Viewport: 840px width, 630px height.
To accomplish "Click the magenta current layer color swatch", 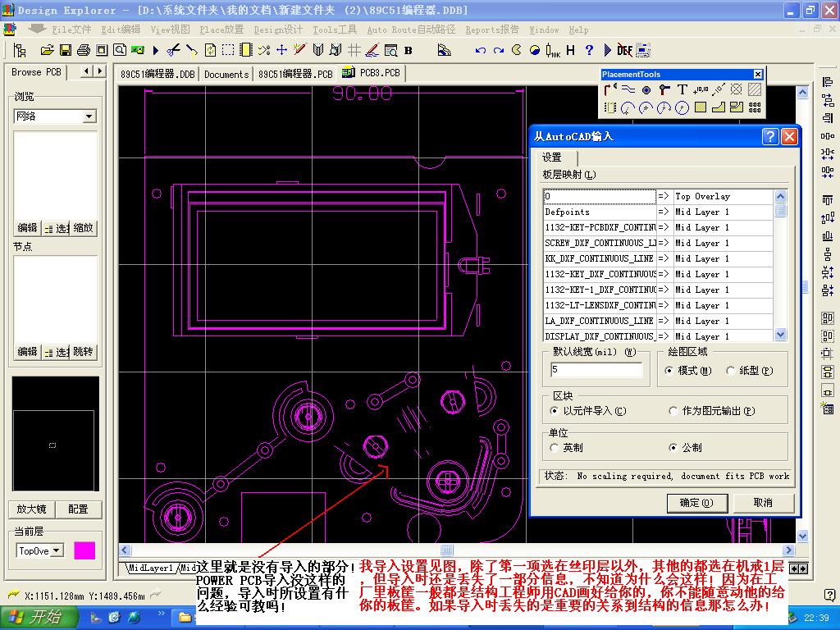I will click(84, 551).
